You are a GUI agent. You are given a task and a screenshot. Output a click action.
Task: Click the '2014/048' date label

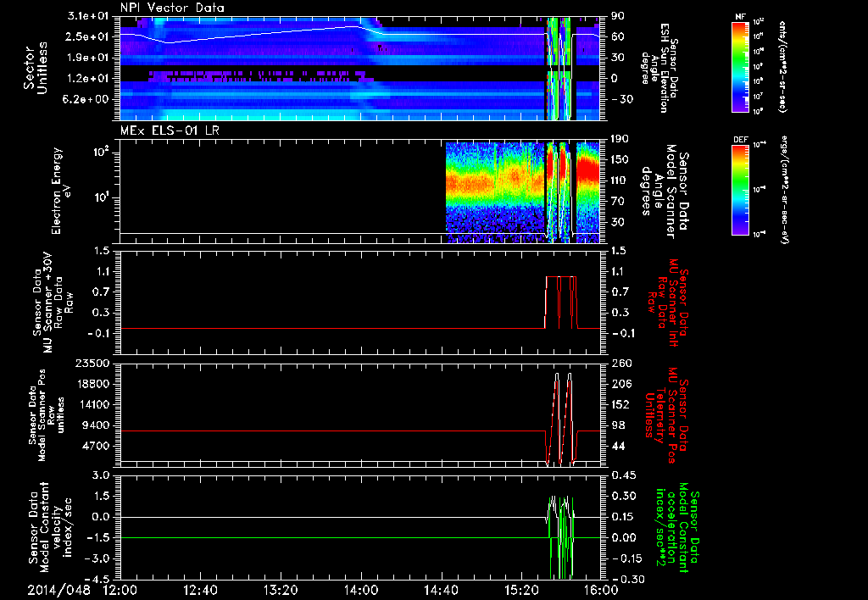coord(58,590)
